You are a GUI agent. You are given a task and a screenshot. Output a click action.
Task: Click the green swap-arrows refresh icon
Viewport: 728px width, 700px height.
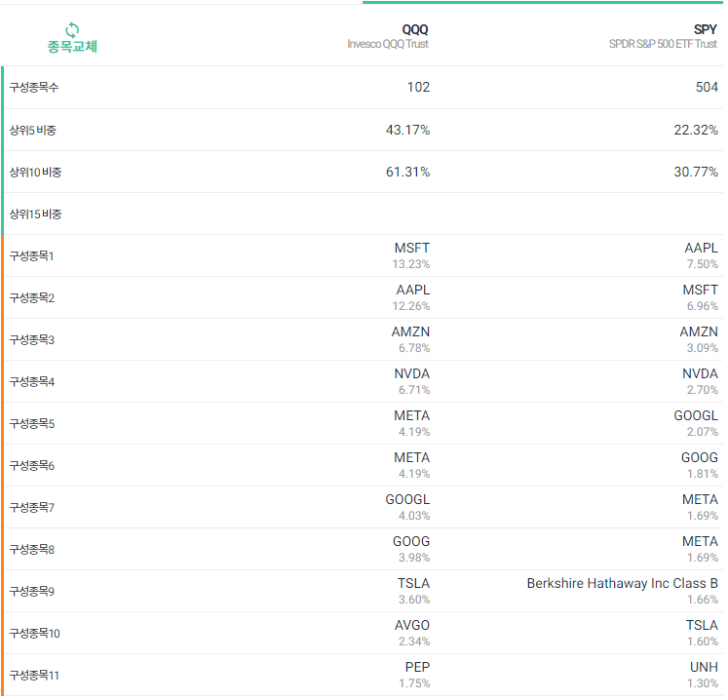(72, 30)
